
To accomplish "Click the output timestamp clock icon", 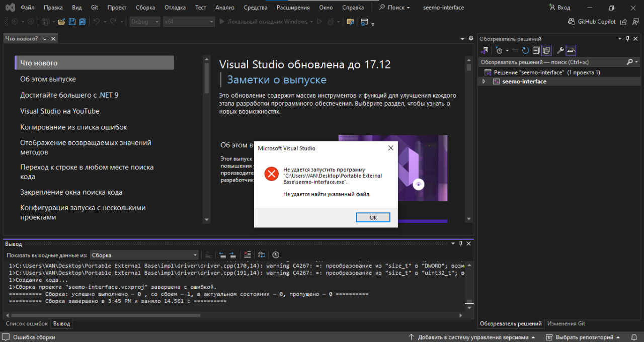I will coord(276,255).
